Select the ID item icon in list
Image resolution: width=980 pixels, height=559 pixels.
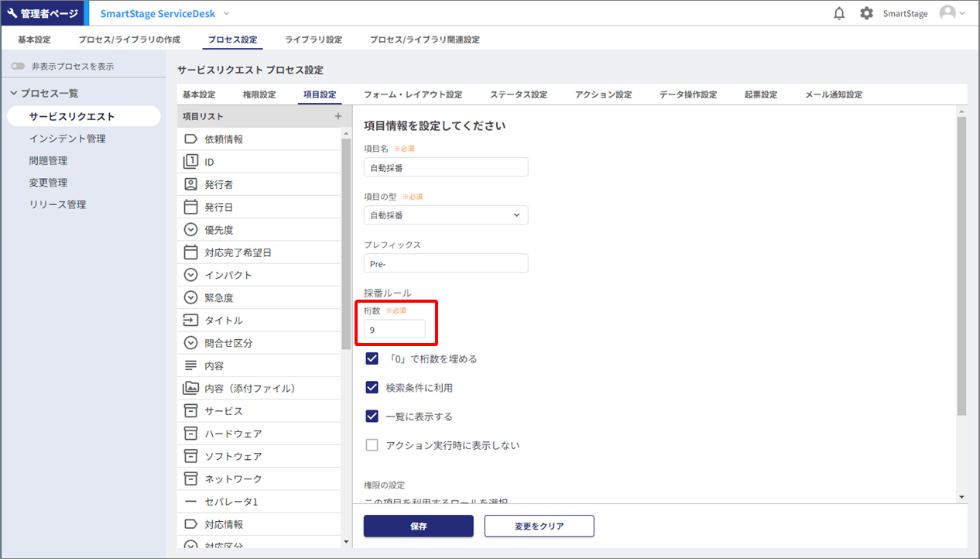pyautogui.click(x=190, y=162)
